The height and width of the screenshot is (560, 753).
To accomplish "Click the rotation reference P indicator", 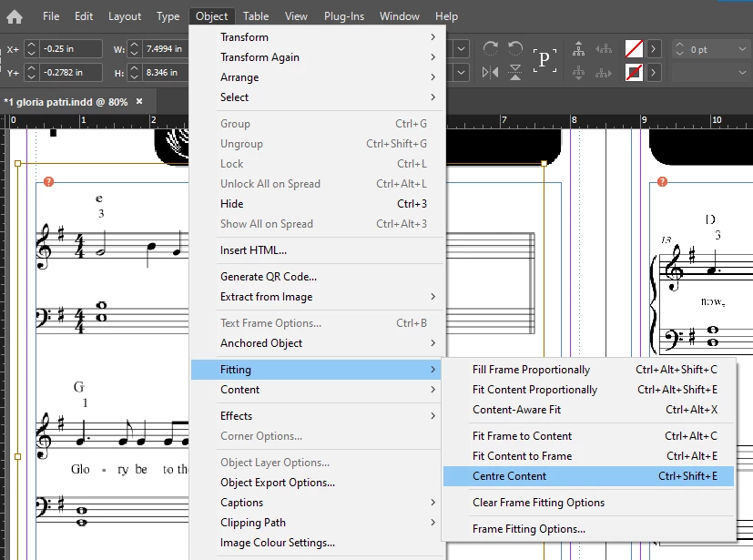I will [x=544, y=60].
